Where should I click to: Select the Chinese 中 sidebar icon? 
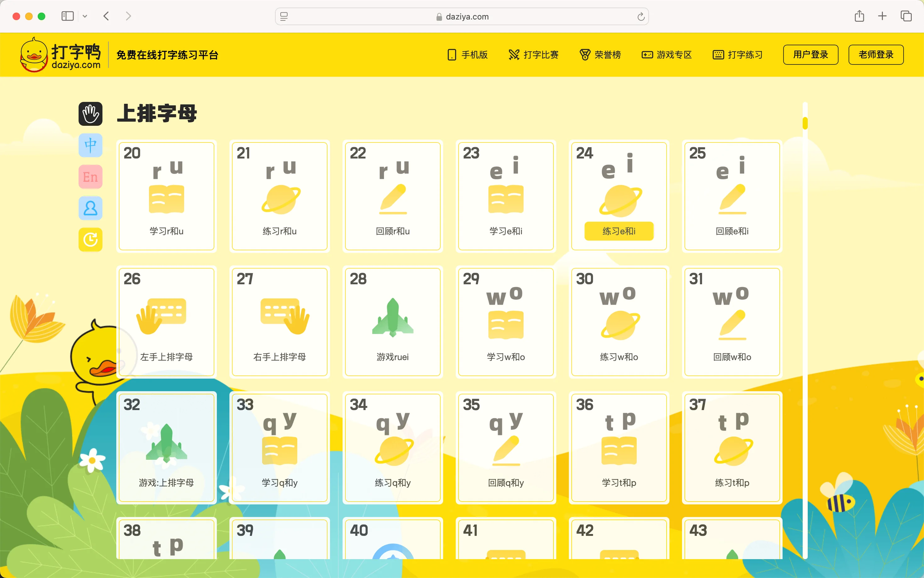click(91, 145)
